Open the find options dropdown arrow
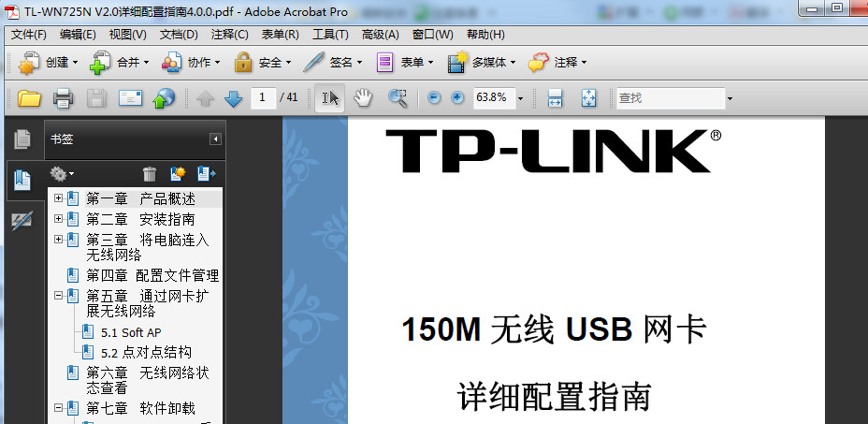The width and height of the screenshot is (868, 424). 730,99
